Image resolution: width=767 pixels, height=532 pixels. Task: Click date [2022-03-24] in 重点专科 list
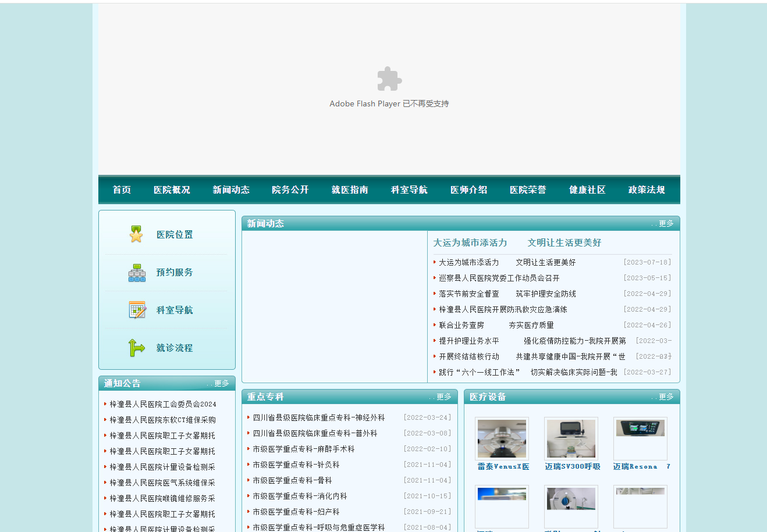(x=427, y=417)
